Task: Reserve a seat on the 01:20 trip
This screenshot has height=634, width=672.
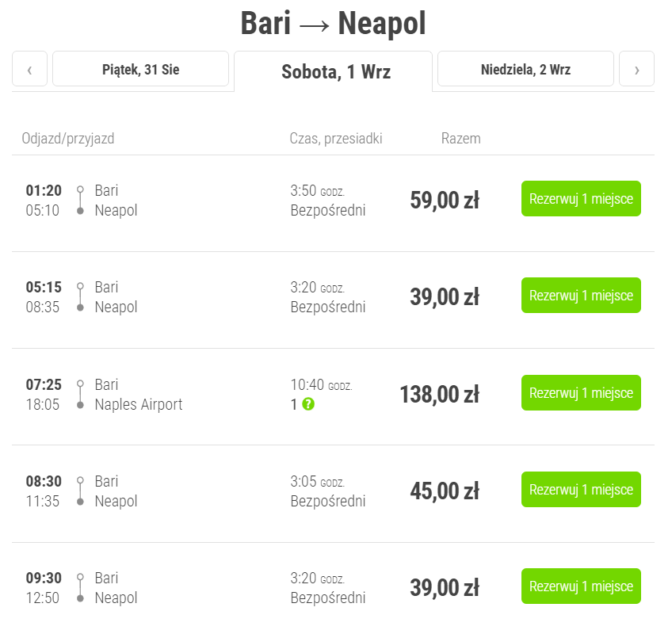Action: [x=581, y=199]
